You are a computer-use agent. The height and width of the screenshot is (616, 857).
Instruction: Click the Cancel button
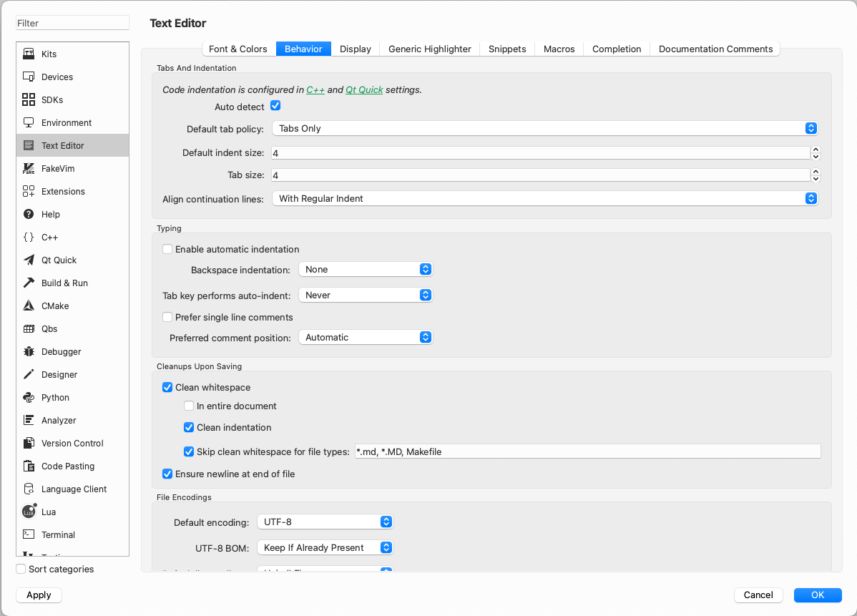[758, 595]
